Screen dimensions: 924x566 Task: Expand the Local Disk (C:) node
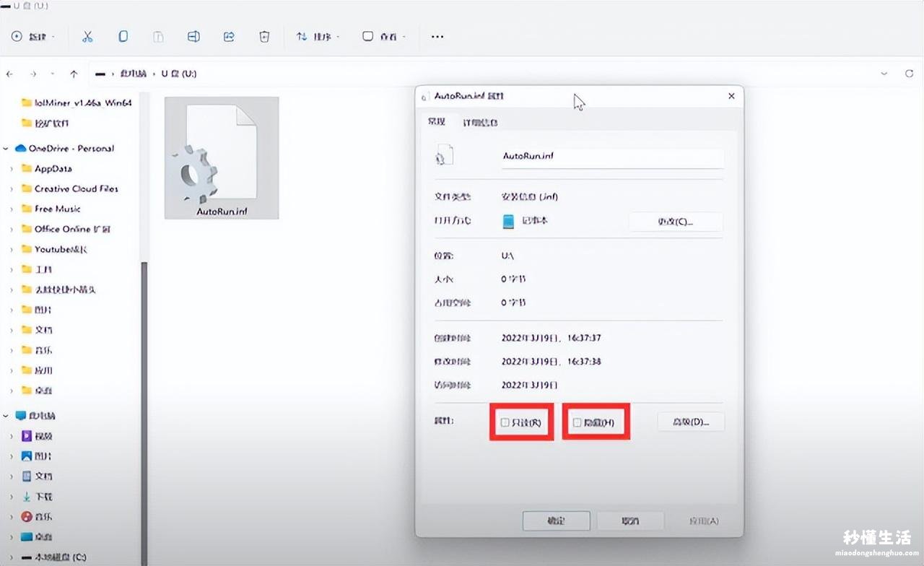click(x=12, y=557)
